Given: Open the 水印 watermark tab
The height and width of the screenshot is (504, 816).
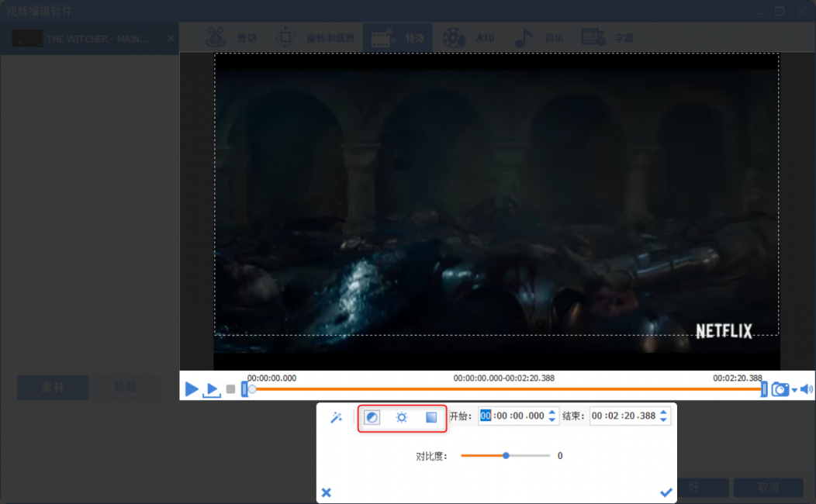Looking at the screenshot, I should click(469, 38).
